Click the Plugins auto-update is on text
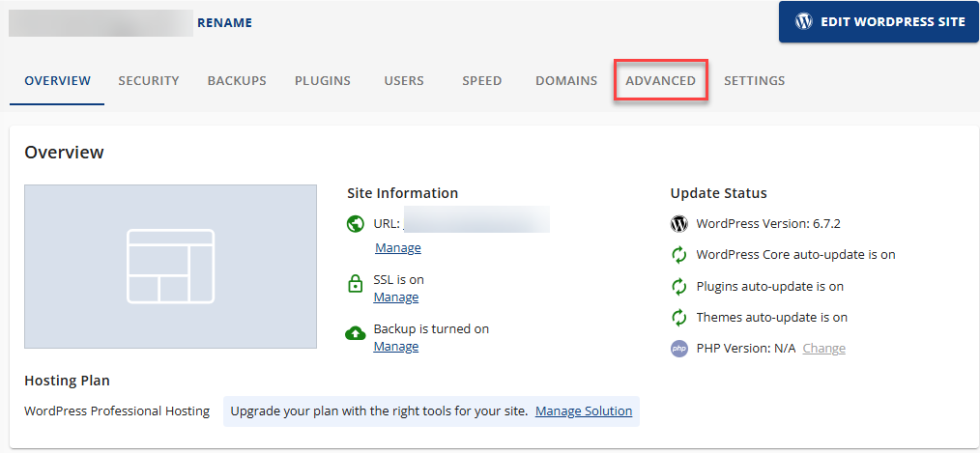This screenshot has width=980, height=453. click(x=770, y=287)
